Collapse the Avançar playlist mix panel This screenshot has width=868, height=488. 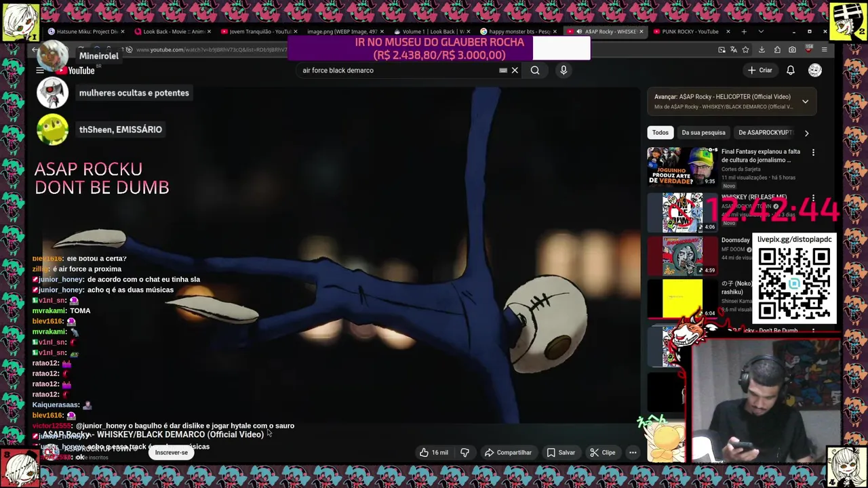[x=805, y=102]
